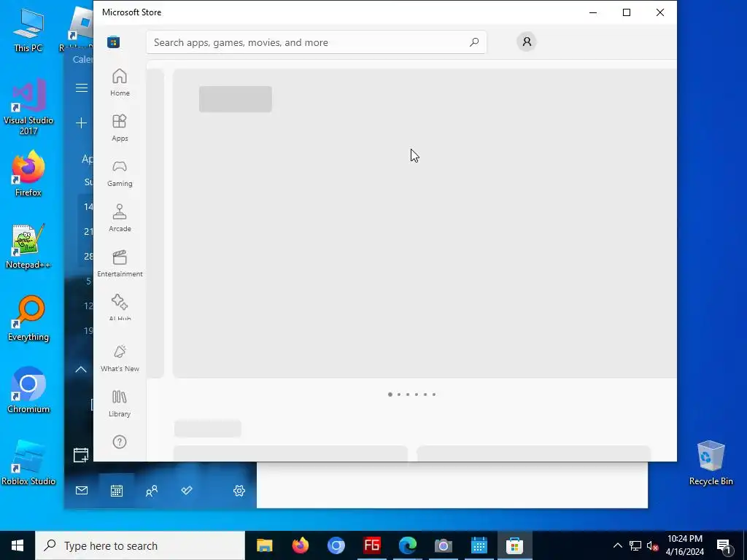Viewport: 747px width, 560px height.
Task: Select the Calendar icon in Calendar's bottom bar
Action: (x=117, y=491)
